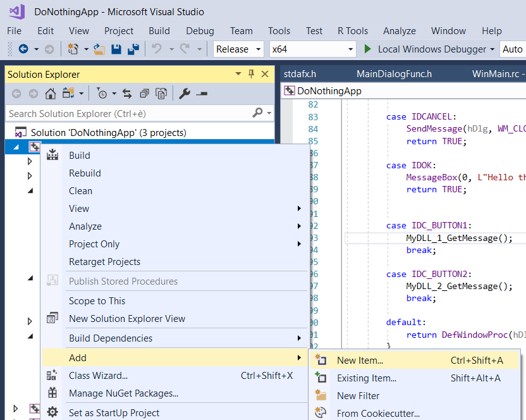Click the NuGet packages gift icon

pos(52,393)
